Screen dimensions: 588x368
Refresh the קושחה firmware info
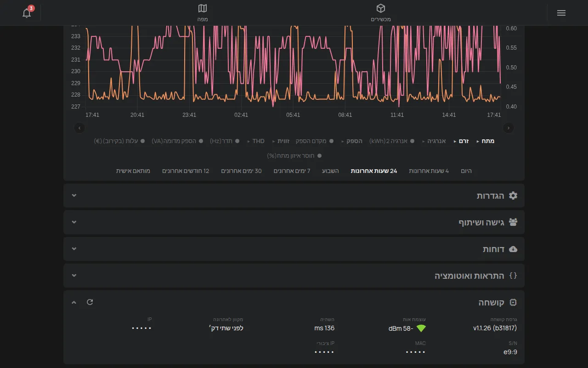pyautogui.click(x=90, y=302)
